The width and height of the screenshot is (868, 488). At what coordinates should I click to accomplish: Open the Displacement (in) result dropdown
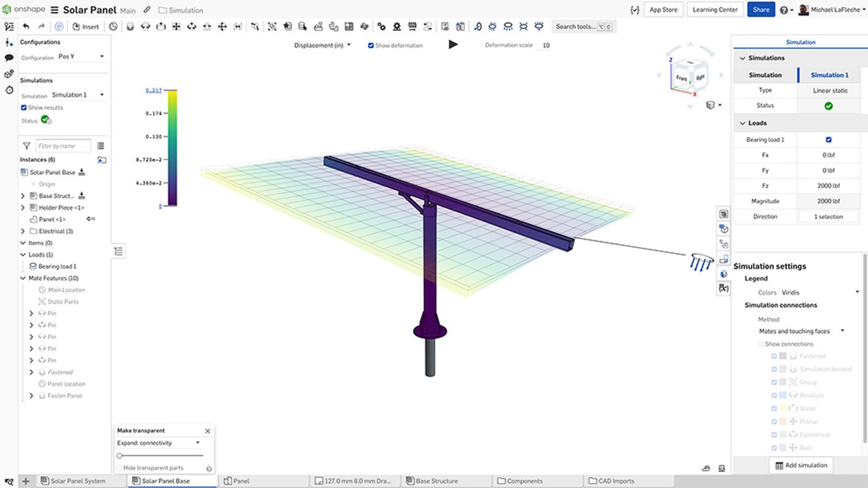(x=322, y=46)
